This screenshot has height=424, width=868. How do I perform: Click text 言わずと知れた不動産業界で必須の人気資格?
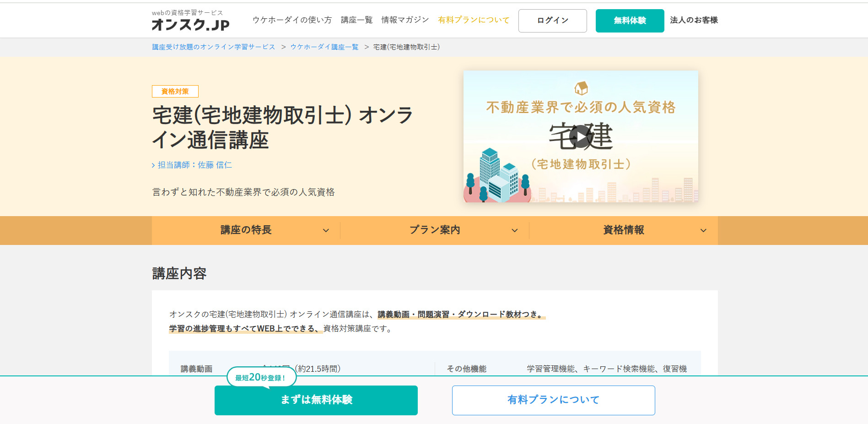pyautogui.click(x=243, y=192)
